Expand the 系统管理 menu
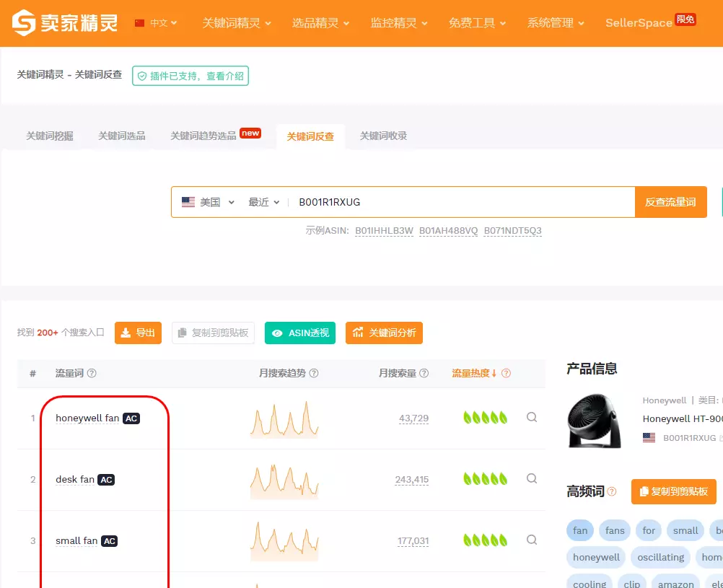The width and height of the screenshot is (723, 588). coord(556,22)
